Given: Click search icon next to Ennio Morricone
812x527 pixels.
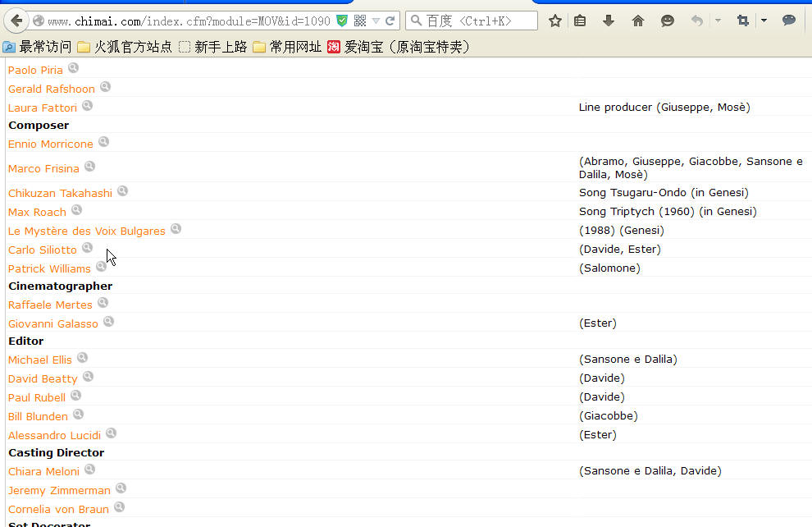Looking at the screenshot, I should pyautogui.click(x=103, y=141).
